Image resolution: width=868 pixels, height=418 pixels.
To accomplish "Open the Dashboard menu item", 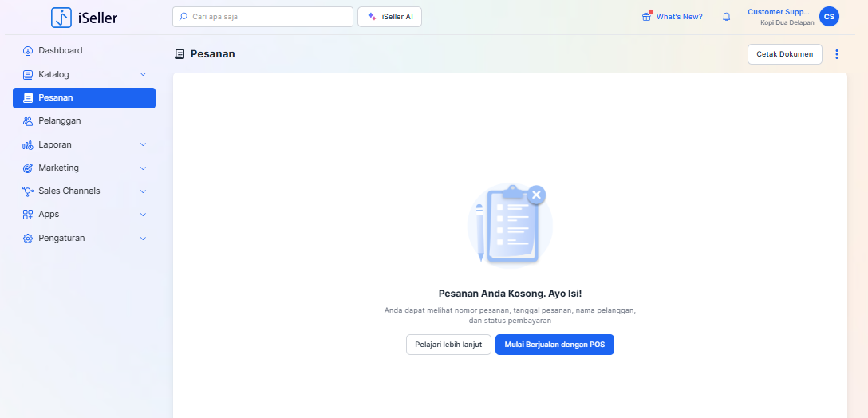I will [61, 51].
